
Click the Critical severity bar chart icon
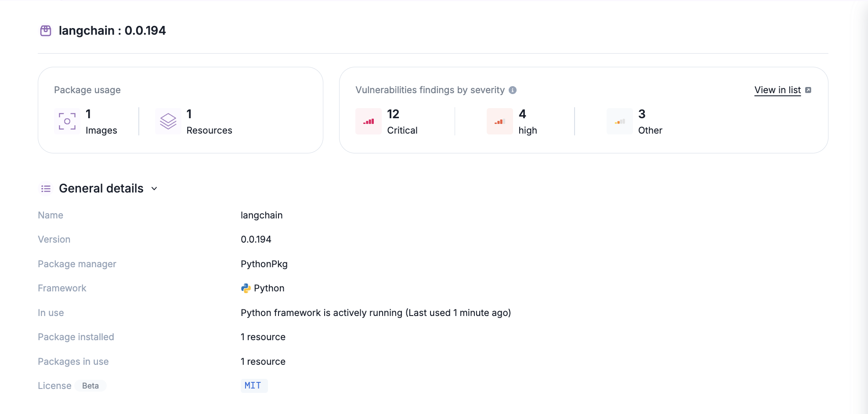[368, 121]
